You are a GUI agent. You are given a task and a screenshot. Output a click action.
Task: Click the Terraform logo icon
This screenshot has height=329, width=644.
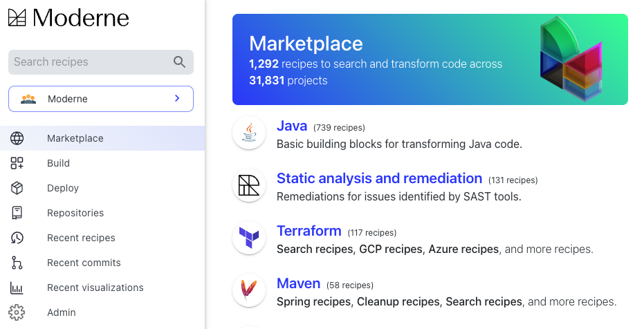249,238
